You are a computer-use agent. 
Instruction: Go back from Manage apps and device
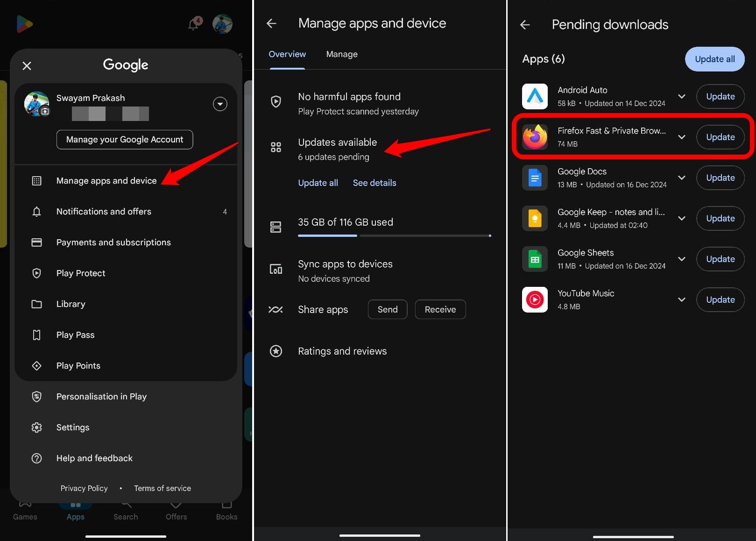coord(271,23)
